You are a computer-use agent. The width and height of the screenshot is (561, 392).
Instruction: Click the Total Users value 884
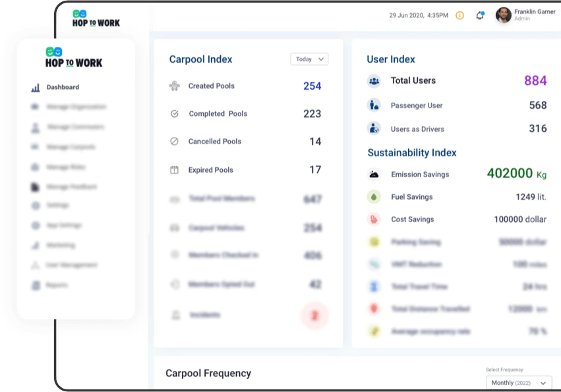[535, 80]
